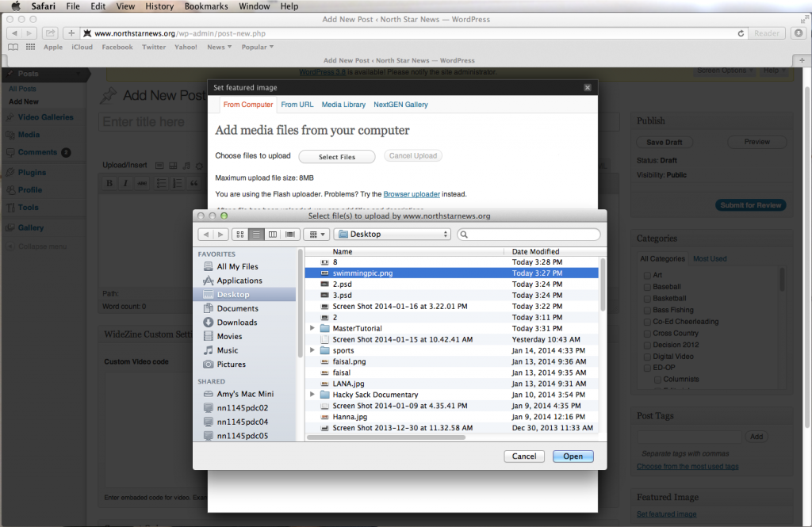Switch file dialog to list view
Viewport: 812px width, 527px height.
pyautogui.click(x=256, y=235)
